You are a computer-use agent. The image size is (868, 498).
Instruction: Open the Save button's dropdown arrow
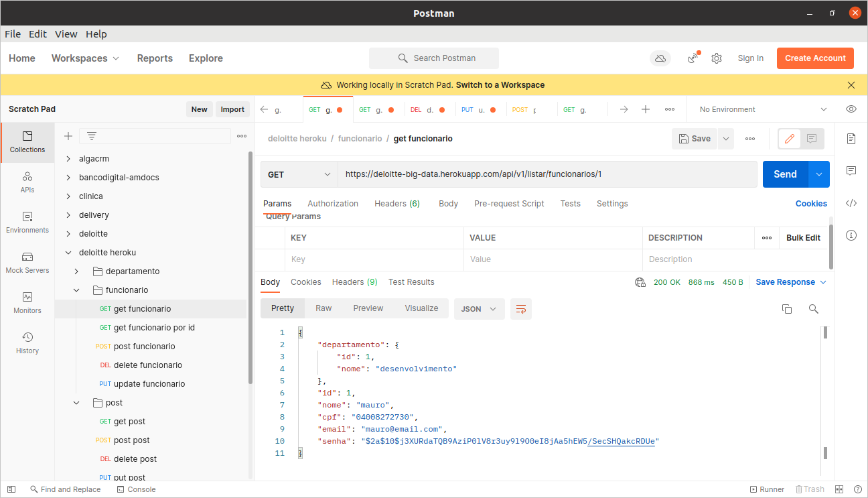coord(726,139)
